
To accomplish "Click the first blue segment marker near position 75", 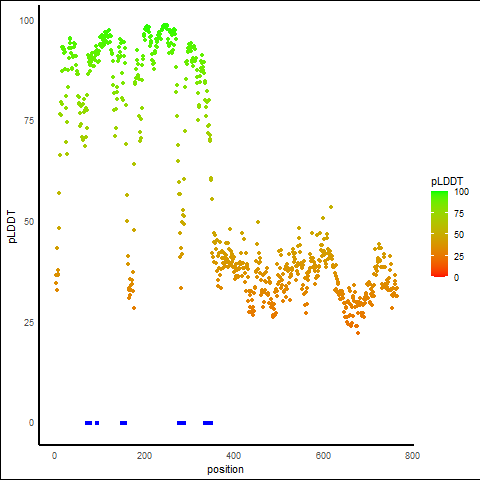I will (x=88, y=423).
